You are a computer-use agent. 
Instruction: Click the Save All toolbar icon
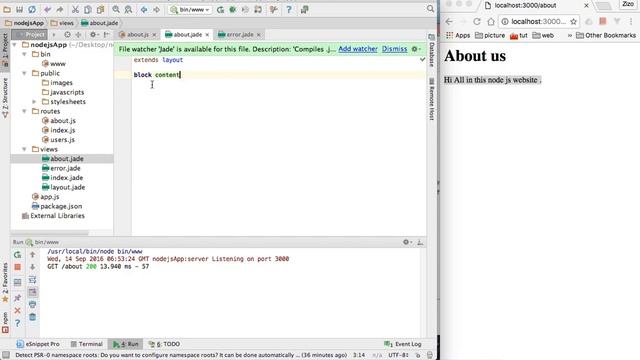point(19,9)
